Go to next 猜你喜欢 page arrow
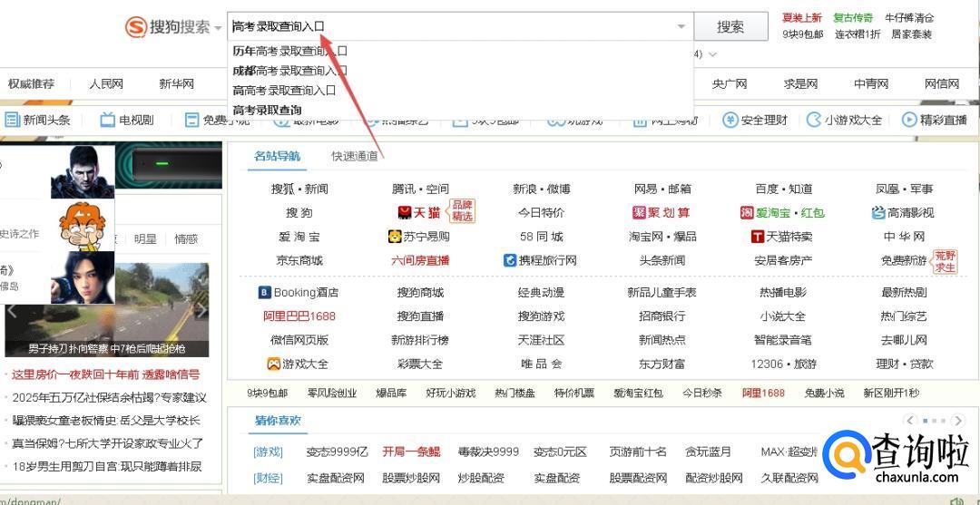Screen dimensions: 980x505 (x=957, y=420)
